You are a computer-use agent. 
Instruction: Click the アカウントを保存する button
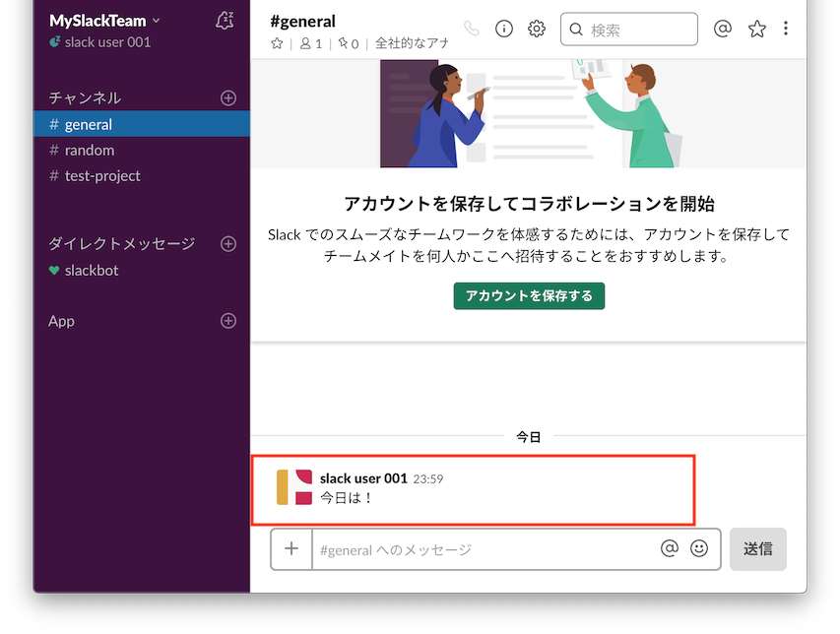click(529, 295)
